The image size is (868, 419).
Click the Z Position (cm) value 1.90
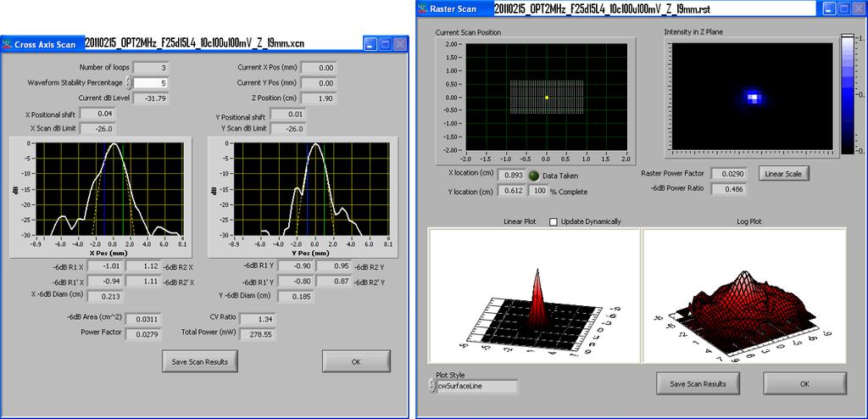(x=319, y=98)
